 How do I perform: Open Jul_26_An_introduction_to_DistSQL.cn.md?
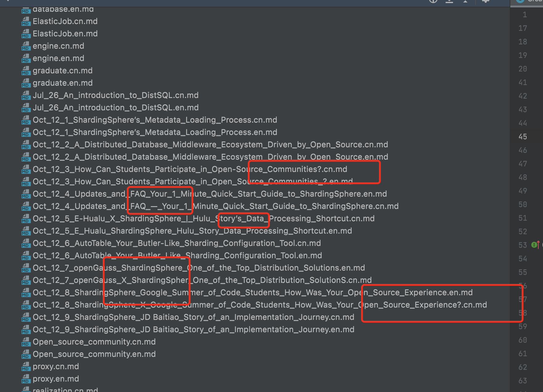pyautogui.click(x=116, y=95)
